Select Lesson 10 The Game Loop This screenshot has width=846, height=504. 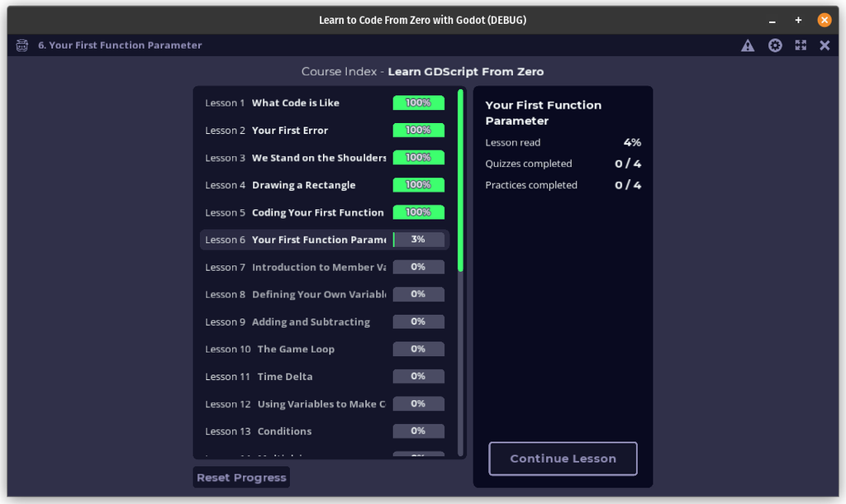(x=325, y=349)
